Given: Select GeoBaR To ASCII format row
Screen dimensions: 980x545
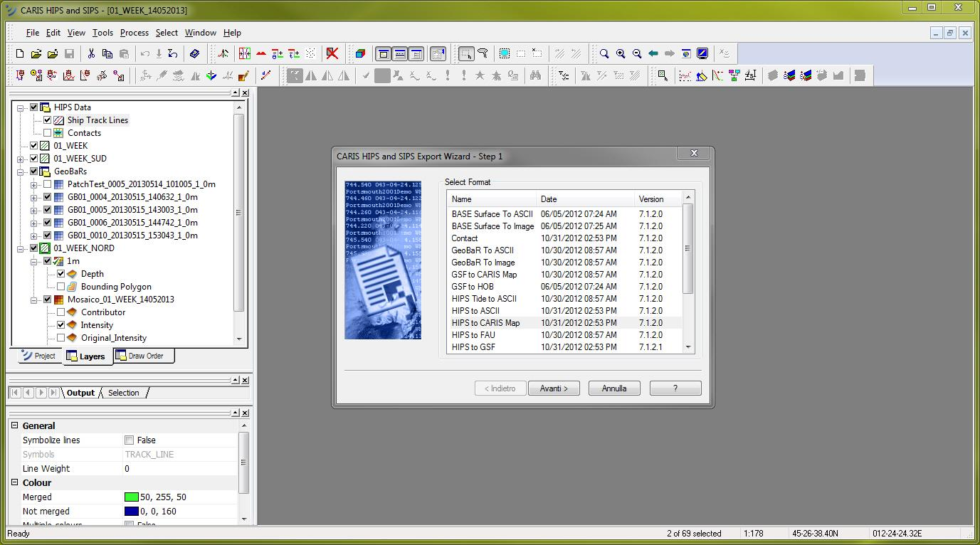Looking at the screenshot, I should click(564, 250).
